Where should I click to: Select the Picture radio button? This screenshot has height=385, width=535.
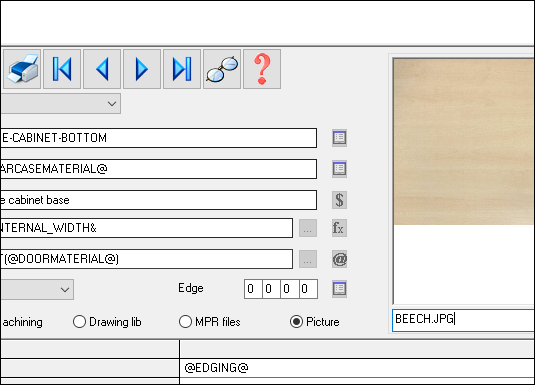point(296,322)
